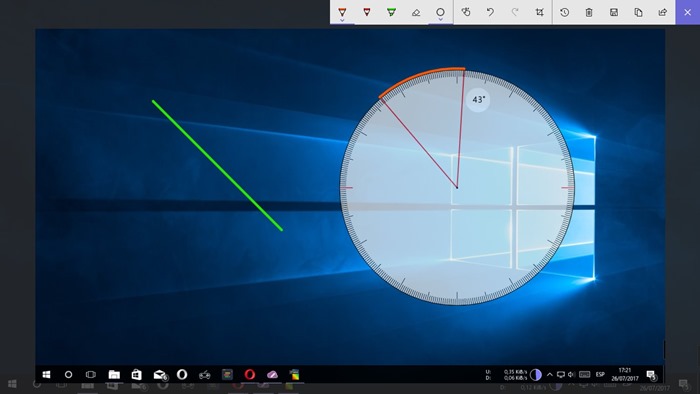This screenshot has width=700, height=394.
Task: Undo the last ink stroke
Action: [491, 12]
